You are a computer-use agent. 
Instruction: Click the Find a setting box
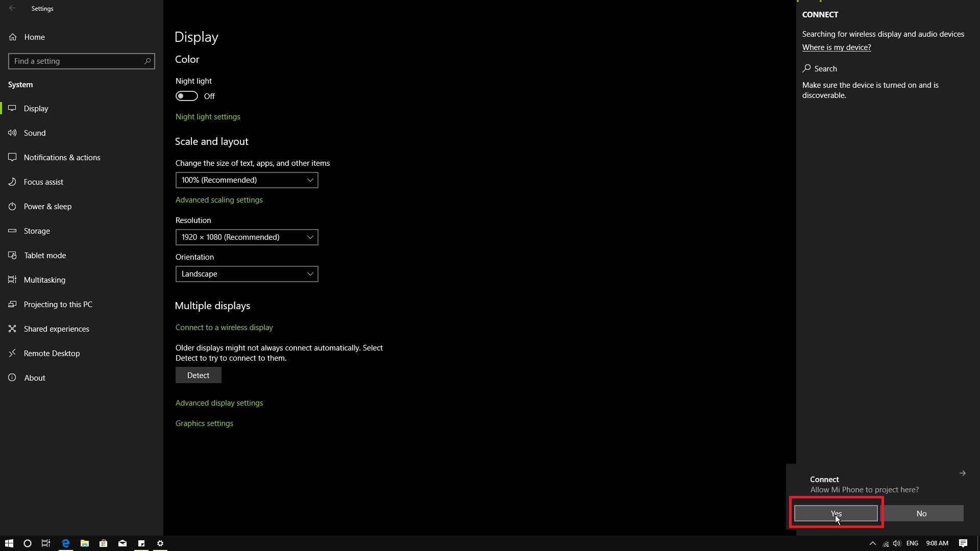[77, 61]
